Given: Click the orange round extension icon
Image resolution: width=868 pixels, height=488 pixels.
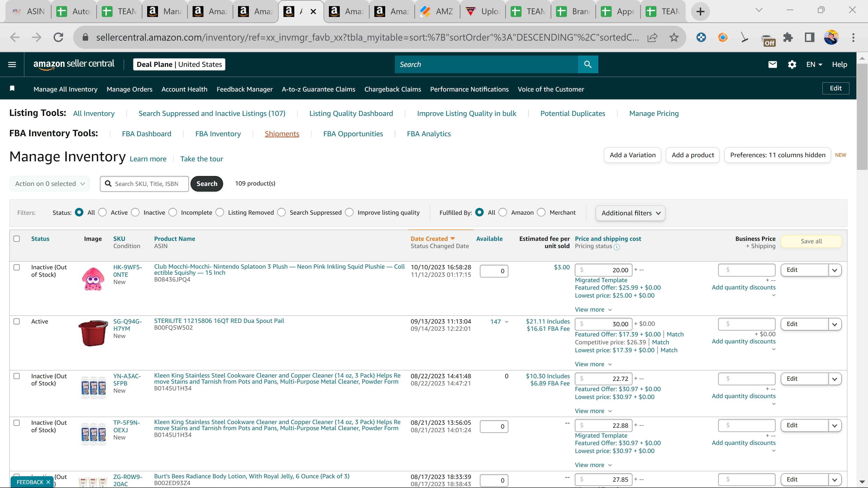Looking at the screenshot, I should (723, 37).
